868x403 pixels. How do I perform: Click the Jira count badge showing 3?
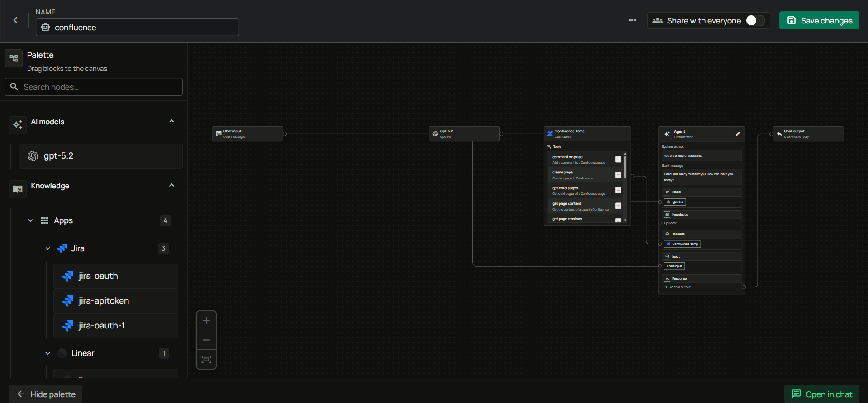tap(163, 248)
